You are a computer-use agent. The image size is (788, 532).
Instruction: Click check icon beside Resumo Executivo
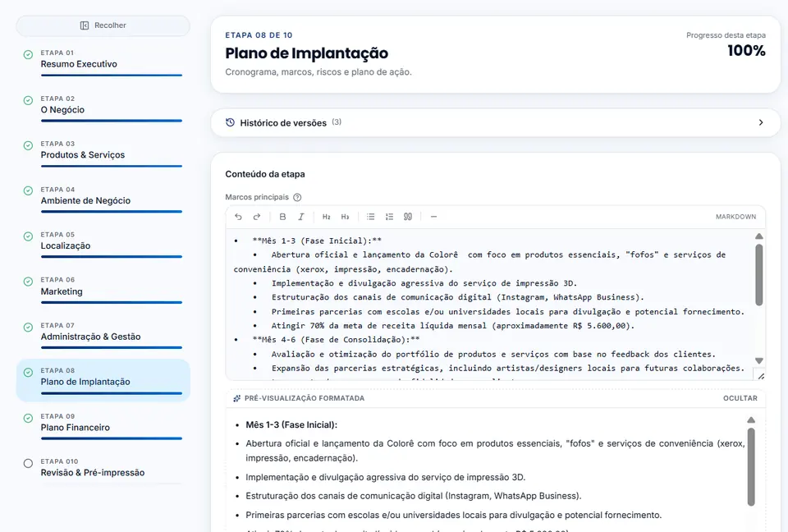[28, 54]
